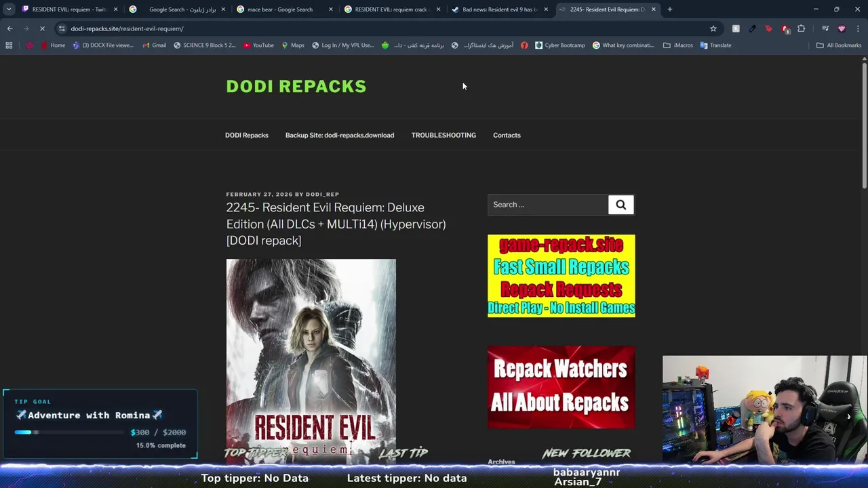
Task: Close the Bad news Resident evil tab
Action: click(x=546, y=9)
